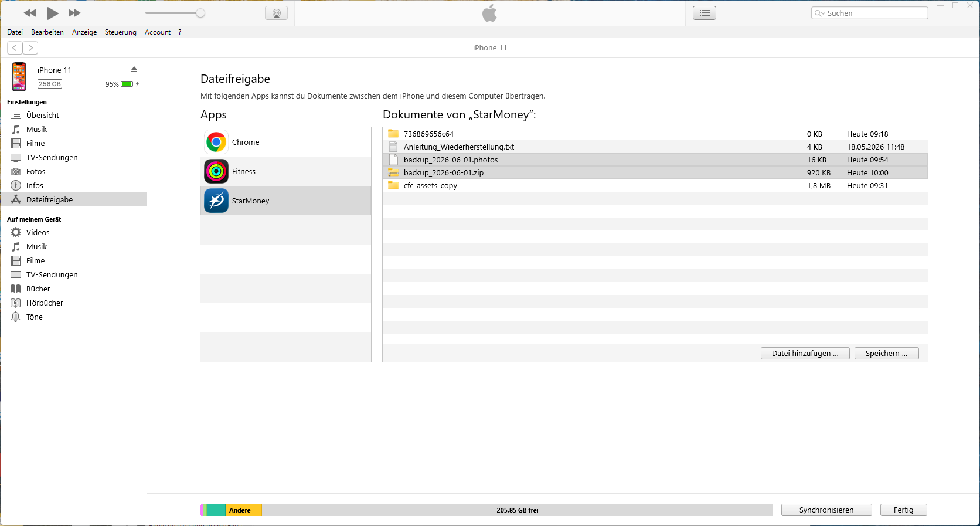The width and height of the screenshot is (980, 526).
Task: Open Videos under Auf meinem Gerät
Action: (73, 232)
